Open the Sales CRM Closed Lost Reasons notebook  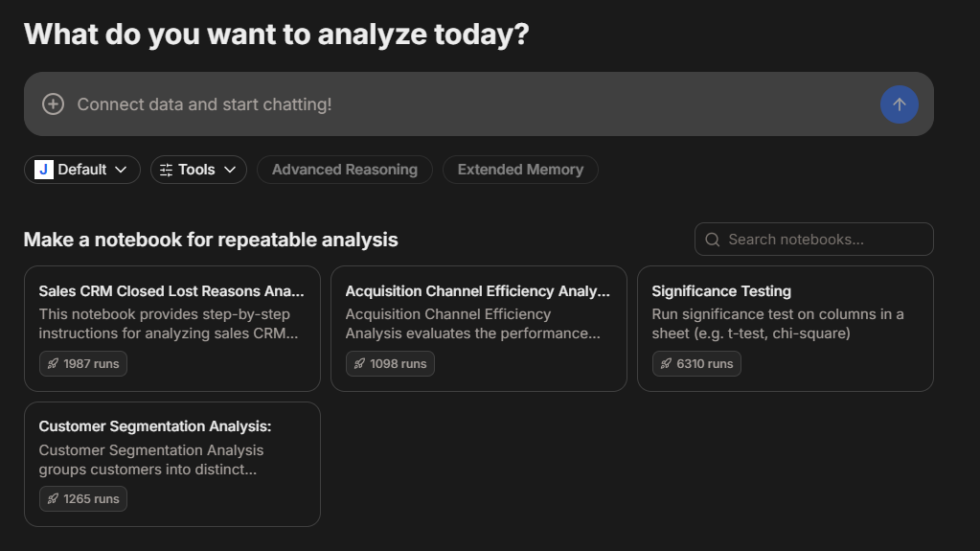[171, 291]
